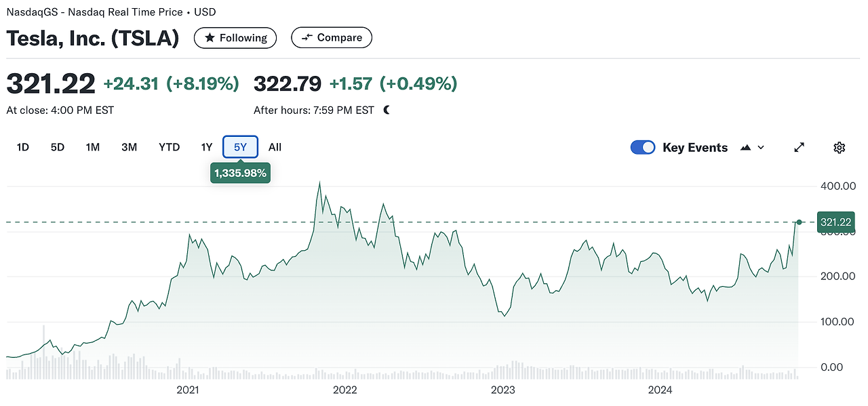The height and width of the screenshot is (406, 868).
Task: Click the 321.22 current price label on axis
Action: tap(835, 222)
